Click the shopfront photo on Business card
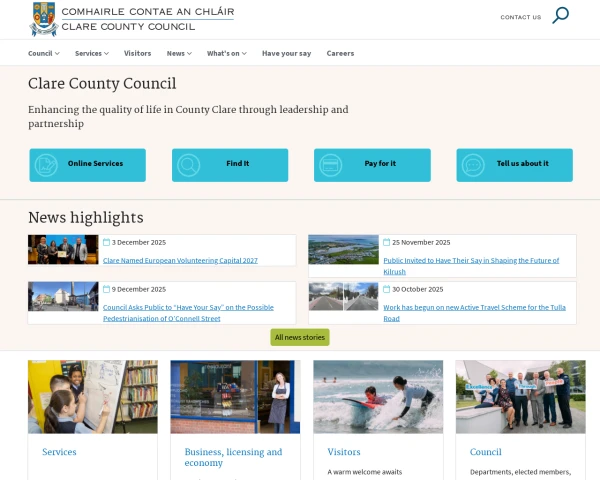The image size is (600, 480). tap(235, 397)
